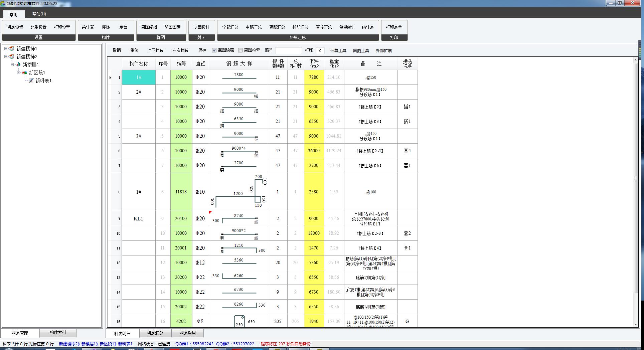644x350 pixels.
Task: Select 新建楼栋1 building icon in tree
Action: [12, 48]
